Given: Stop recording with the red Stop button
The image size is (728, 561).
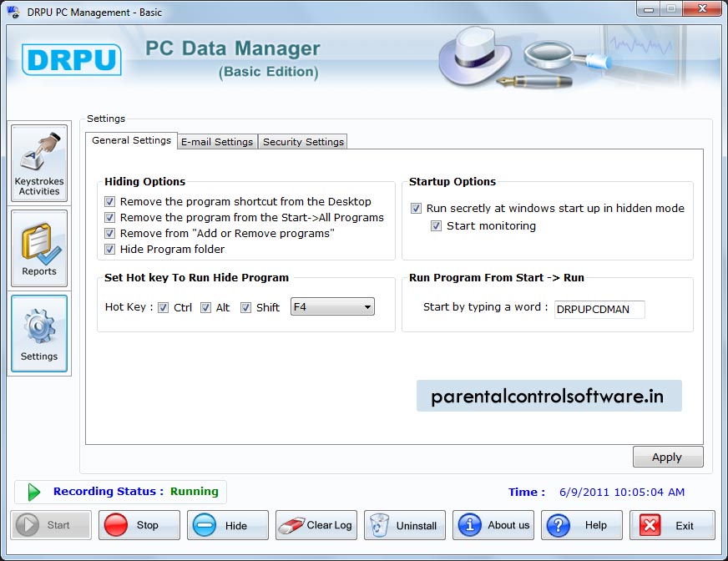Looking at the screenshot, I should pyautogui.click(x=139, y=525).
